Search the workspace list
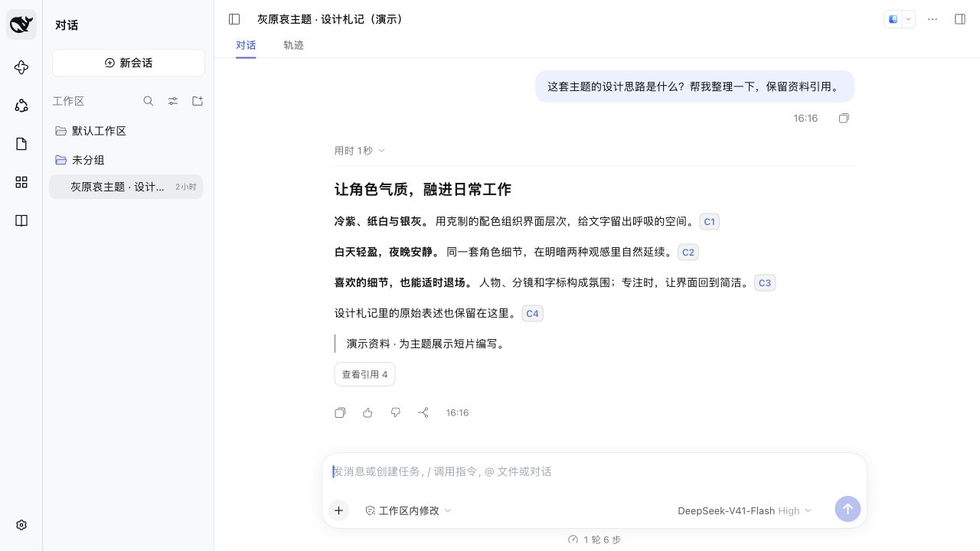Viewport: 980px width, 551px height. pos(149,101)
